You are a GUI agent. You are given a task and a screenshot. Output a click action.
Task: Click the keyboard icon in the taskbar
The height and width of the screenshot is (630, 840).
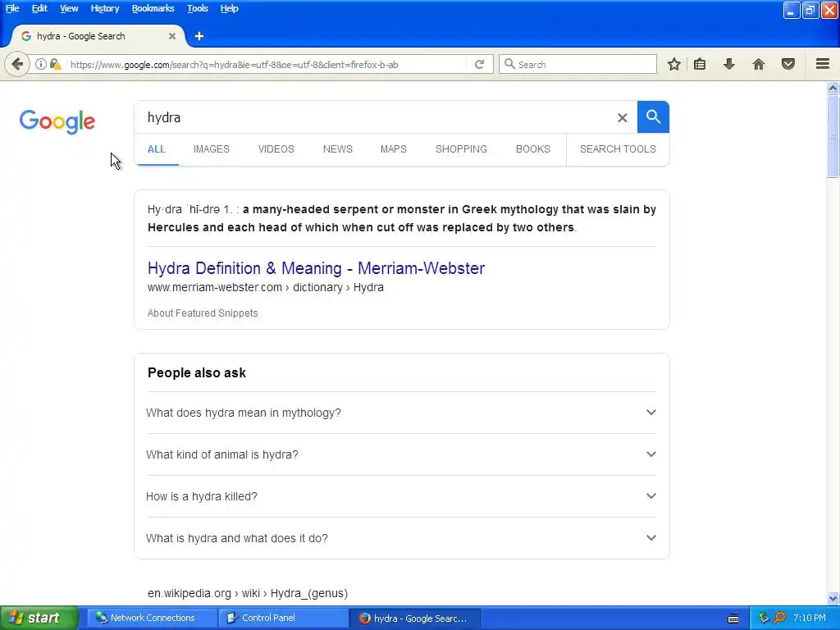733,619
